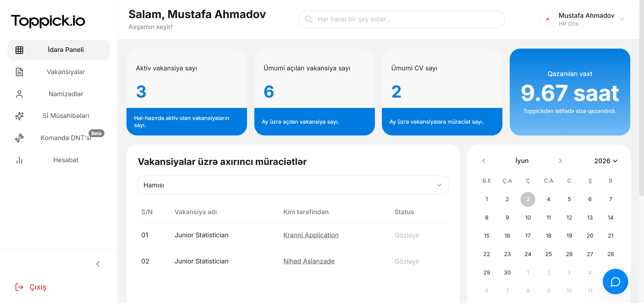Open the Hamısı vacancy filter dropdown
The width and height of the screenshot is (644, 303).
tap(293, 185)
